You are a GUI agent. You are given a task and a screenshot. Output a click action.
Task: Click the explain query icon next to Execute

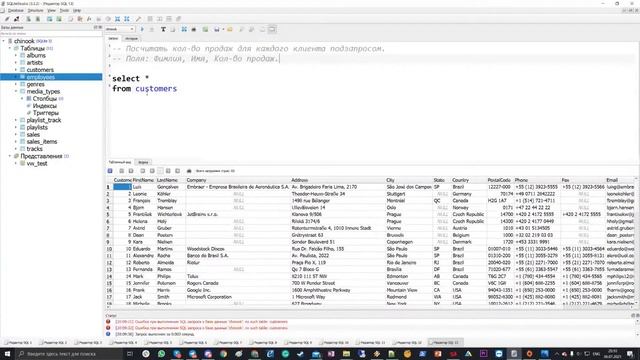(x=152, y=29)
